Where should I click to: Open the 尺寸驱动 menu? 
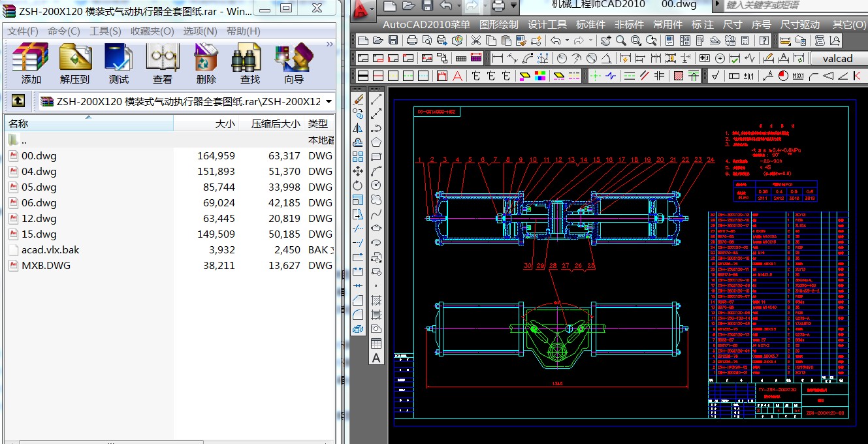coord(800,24)
